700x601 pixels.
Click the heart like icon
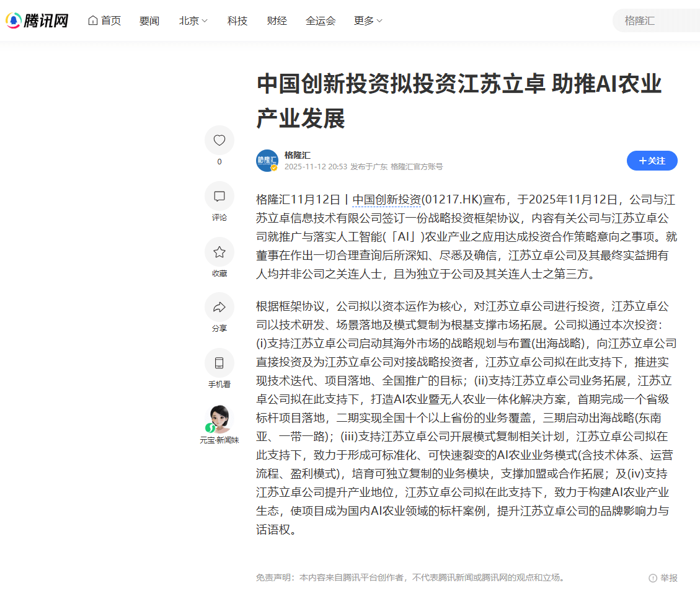tap(219, 140)
